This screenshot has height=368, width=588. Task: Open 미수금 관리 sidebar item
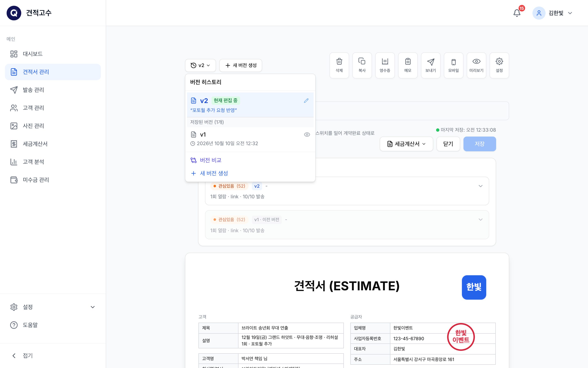[53, 180]
